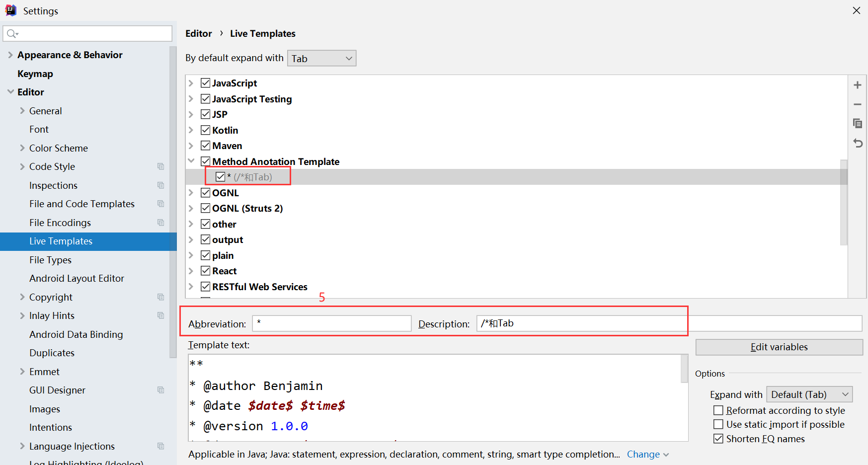Open the Duplicates settings page
Image resolution: width=868 pixels, height=465 pixels.
click(x=52, y=353)
